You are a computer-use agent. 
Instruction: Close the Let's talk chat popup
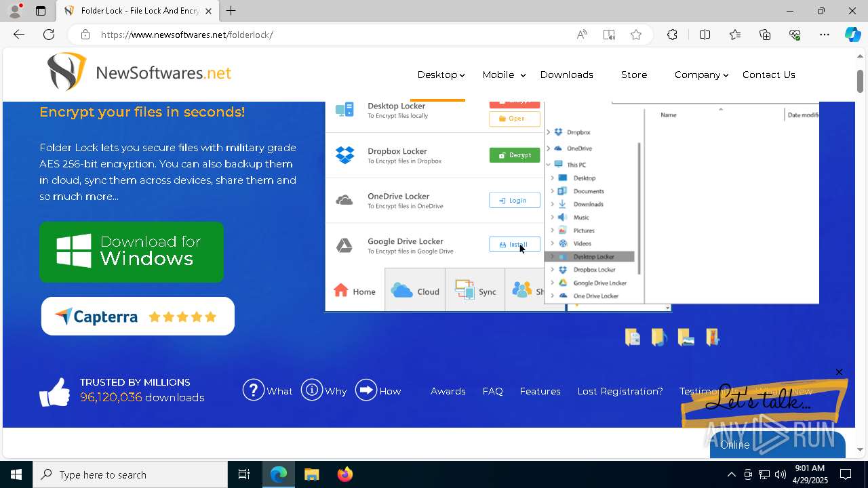839,372
